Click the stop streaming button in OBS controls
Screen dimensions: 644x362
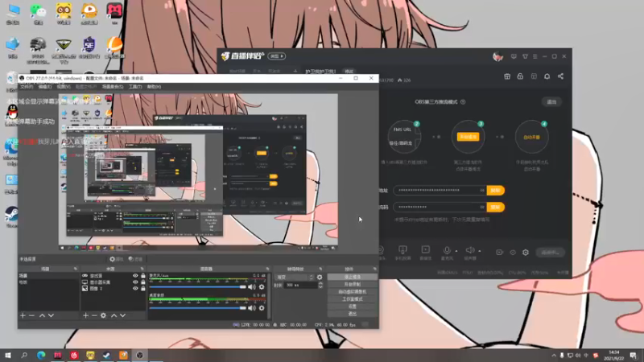click(x=353, y=277)
